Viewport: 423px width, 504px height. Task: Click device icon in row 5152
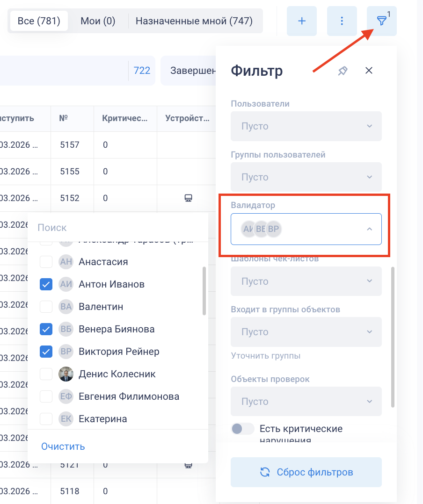pos(188,198)
